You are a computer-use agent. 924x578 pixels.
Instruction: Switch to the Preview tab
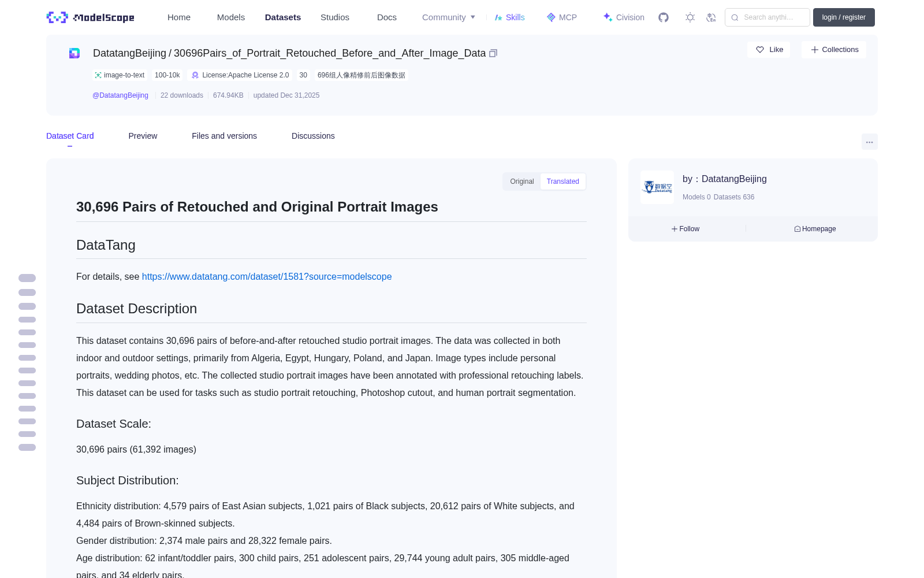(143, 136)
